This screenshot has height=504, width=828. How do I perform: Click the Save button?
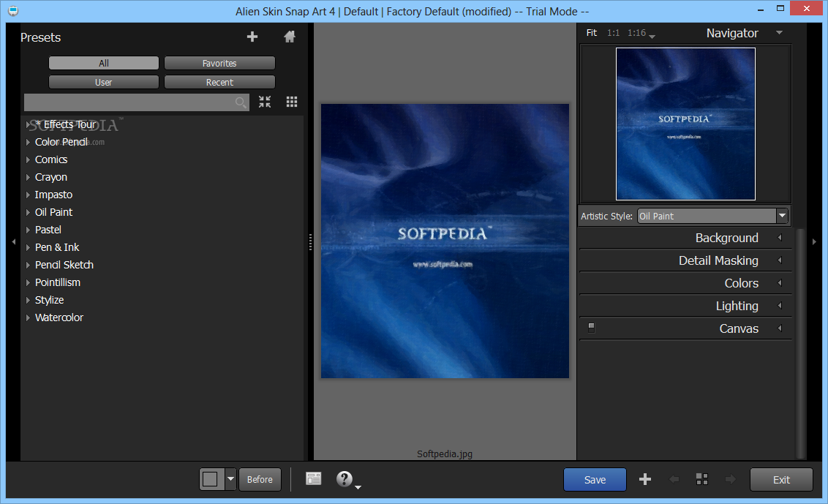coord(595,480)
